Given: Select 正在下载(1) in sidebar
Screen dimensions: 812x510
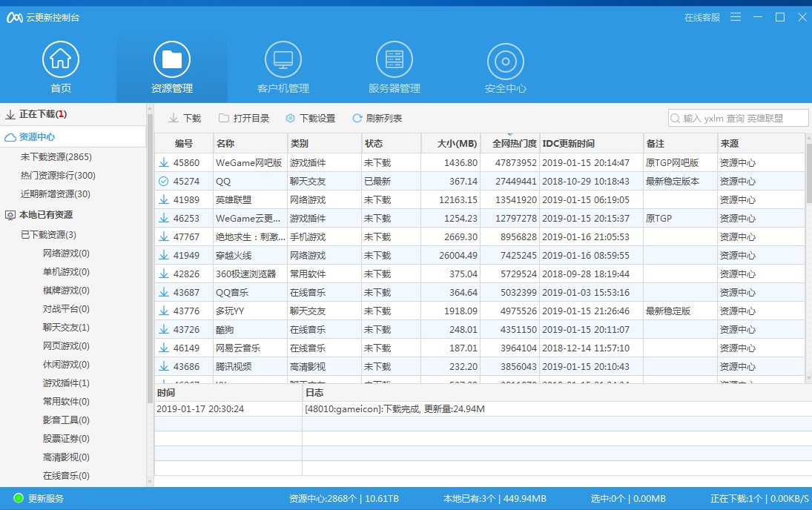Looking at the screenshot, I should (73, 114).
